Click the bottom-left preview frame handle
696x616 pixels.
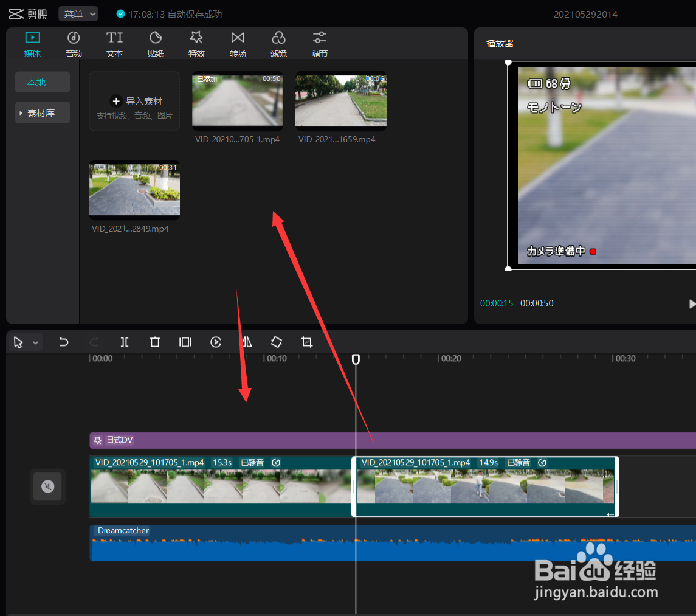pos(508,268)
